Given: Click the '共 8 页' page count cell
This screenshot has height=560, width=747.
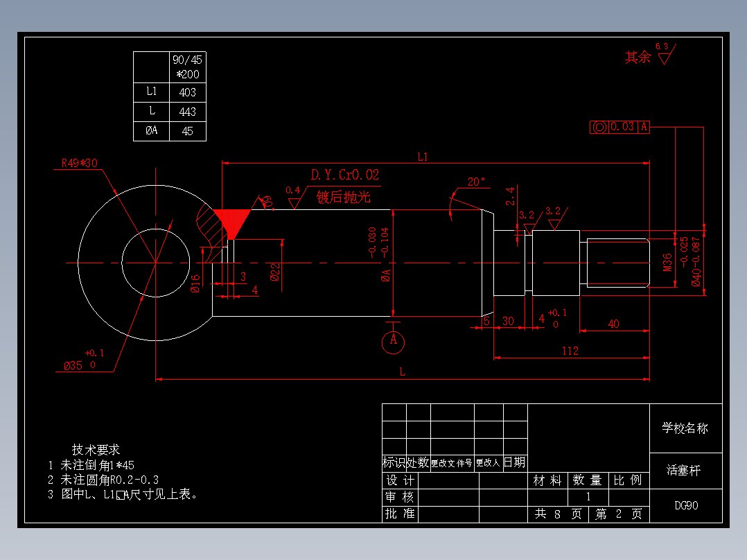Looking at the screenshot, I should [558, 514].
